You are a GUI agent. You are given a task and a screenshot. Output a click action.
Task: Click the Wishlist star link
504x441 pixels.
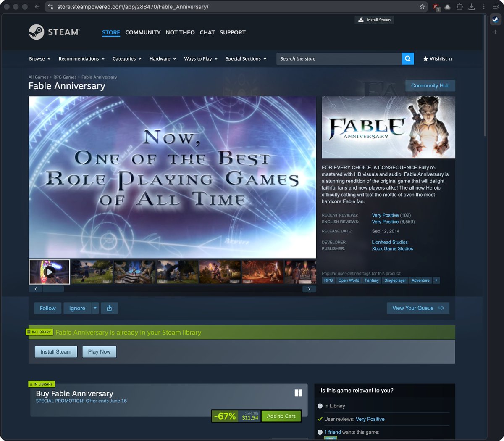point(438,59)
